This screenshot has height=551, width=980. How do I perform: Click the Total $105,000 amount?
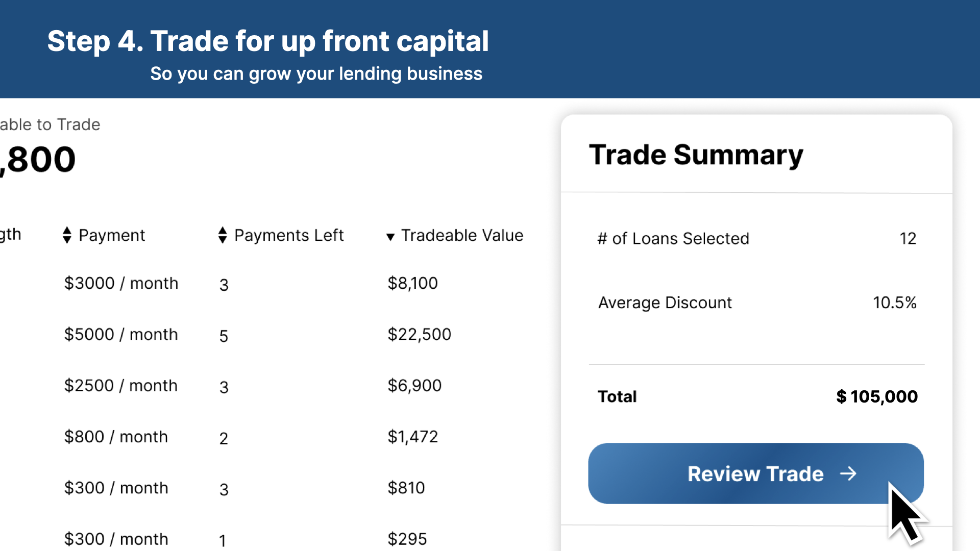(876, 396)
